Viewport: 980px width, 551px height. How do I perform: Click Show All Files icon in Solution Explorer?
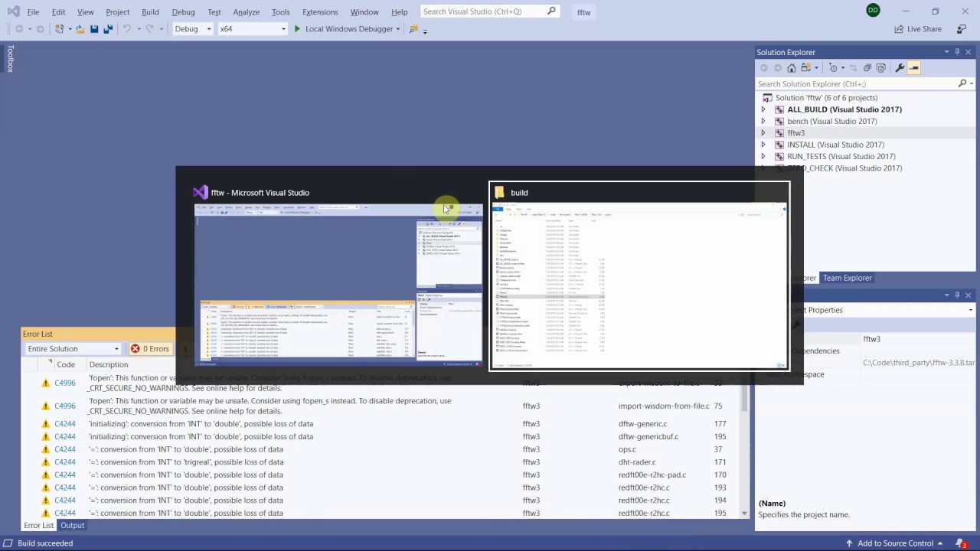881,68
